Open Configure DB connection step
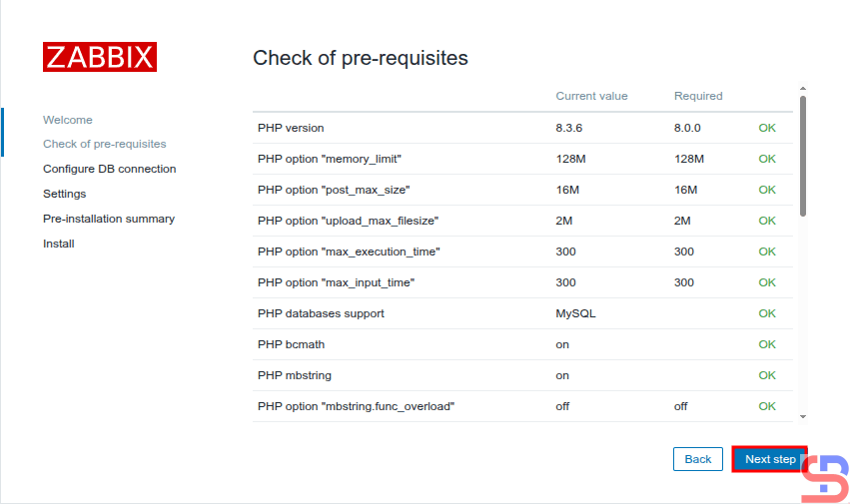850x504 pixels. coord(110,169)
